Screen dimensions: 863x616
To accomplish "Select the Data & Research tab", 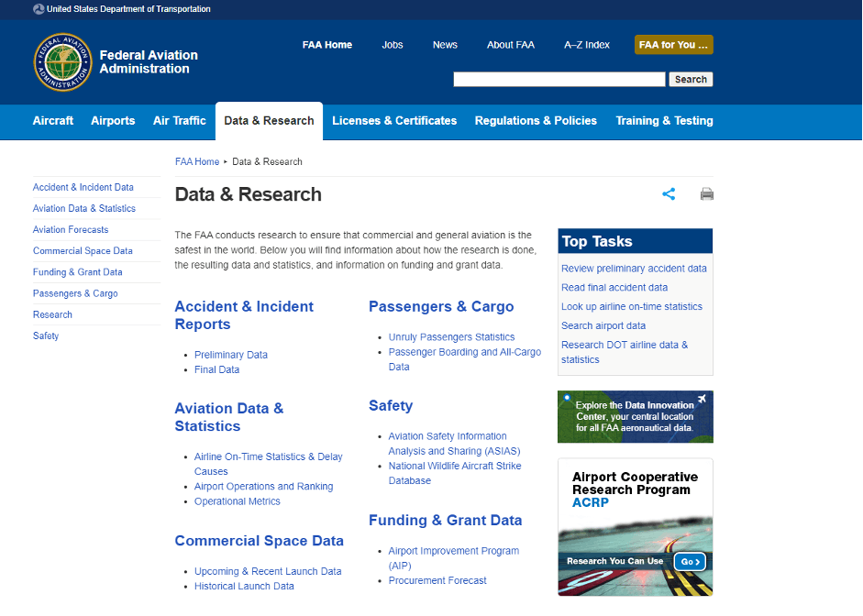I will (269, 120).
